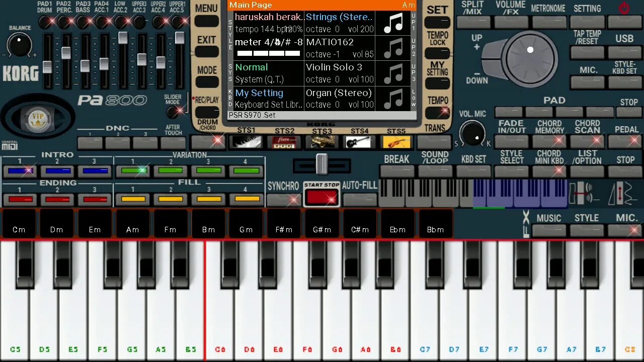Open LIST/OPTION button
644x362 pixels.
coord(587,171)
